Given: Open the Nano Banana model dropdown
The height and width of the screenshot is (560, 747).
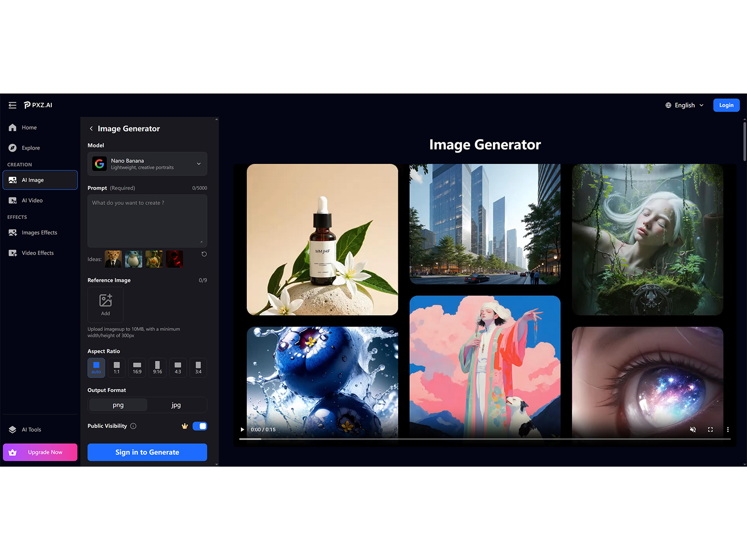Looking at the screenshot, I should 147,164.
